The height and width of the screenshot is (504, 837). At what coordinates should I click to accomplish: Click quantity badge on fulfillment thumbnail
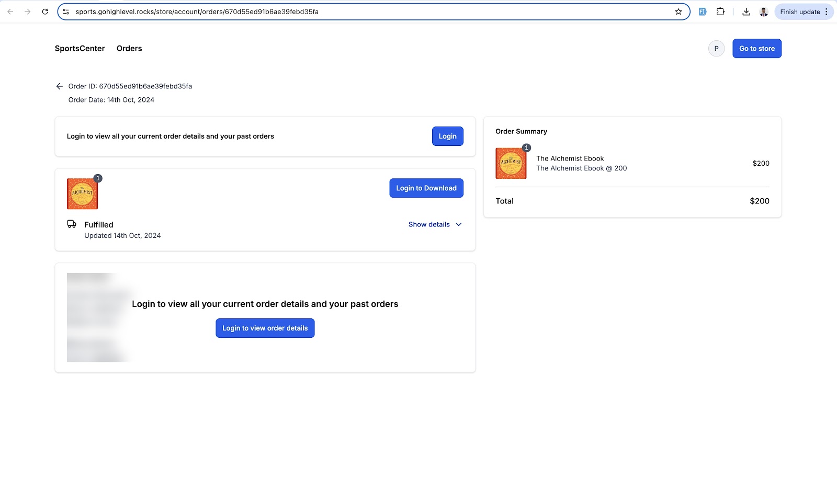(98, 178)
